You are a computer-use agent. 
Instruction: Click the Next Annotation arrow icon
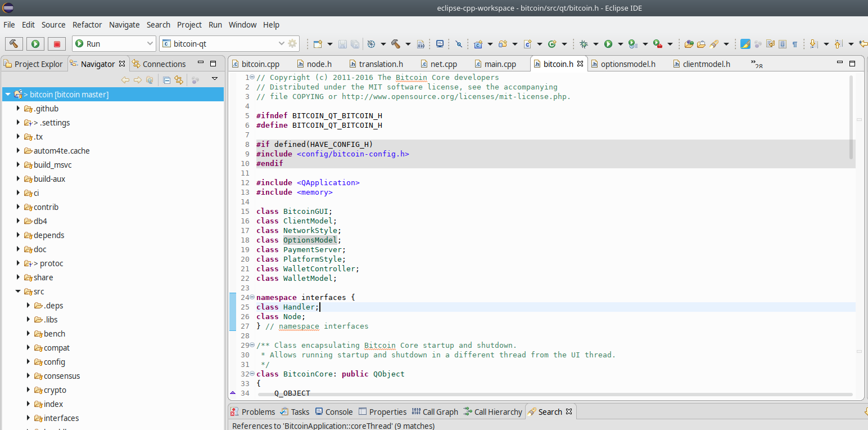(x=813, y=43)
